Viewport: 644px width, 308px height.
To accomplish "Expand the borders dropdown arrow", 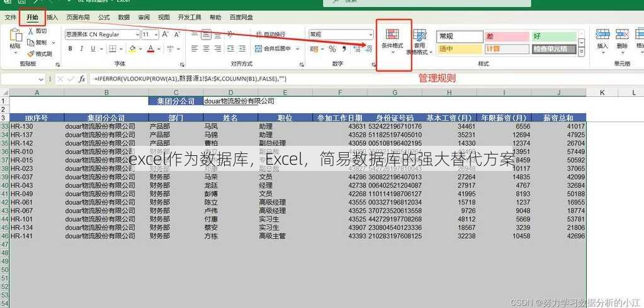I will click(x=120, y=49).
